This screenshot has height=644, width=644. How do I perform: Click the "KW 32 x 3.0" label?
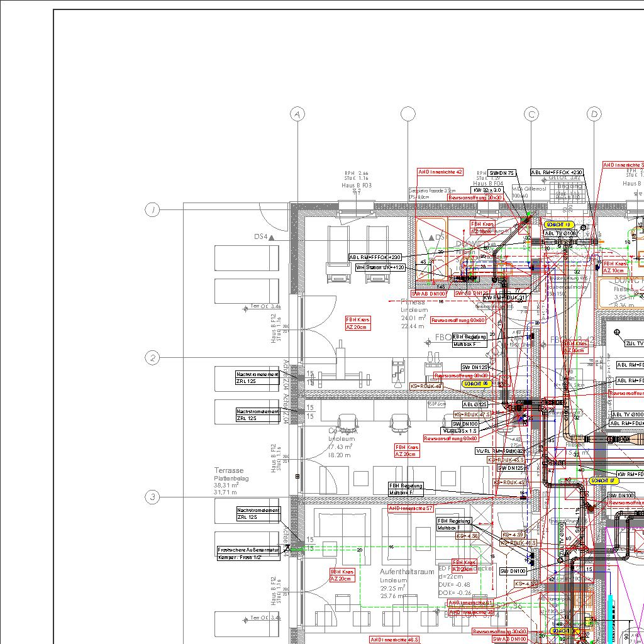pos(487,190)
